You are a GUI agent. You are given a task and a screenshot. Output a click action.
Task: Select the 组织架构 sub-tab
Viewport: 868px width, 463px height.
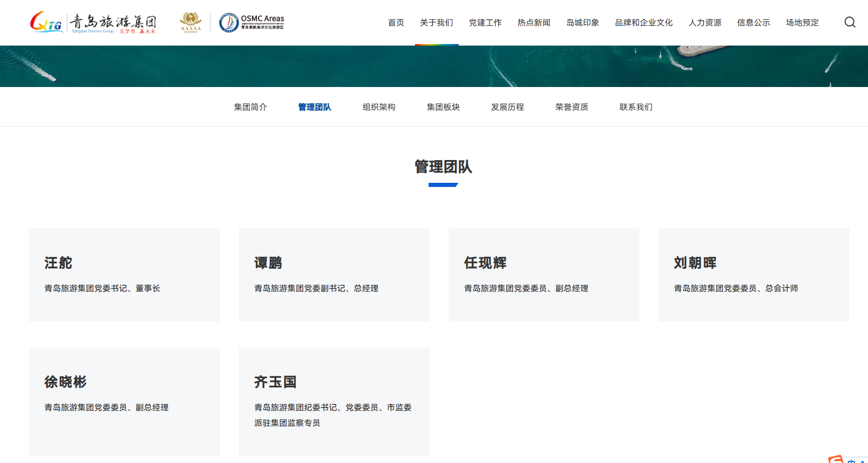379,107
